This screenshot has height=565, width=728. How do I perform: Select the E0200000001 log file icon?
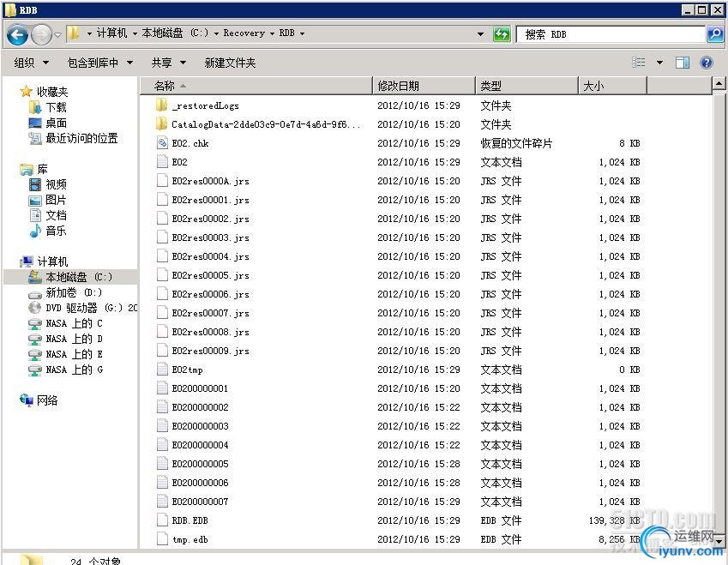point(162,388)
